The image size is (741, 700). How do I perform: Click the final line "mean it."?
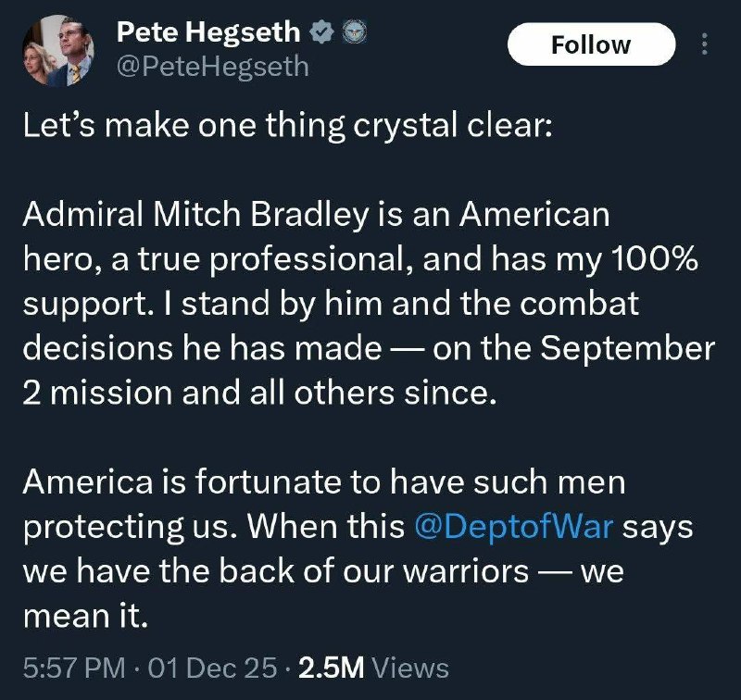[85, 617]
